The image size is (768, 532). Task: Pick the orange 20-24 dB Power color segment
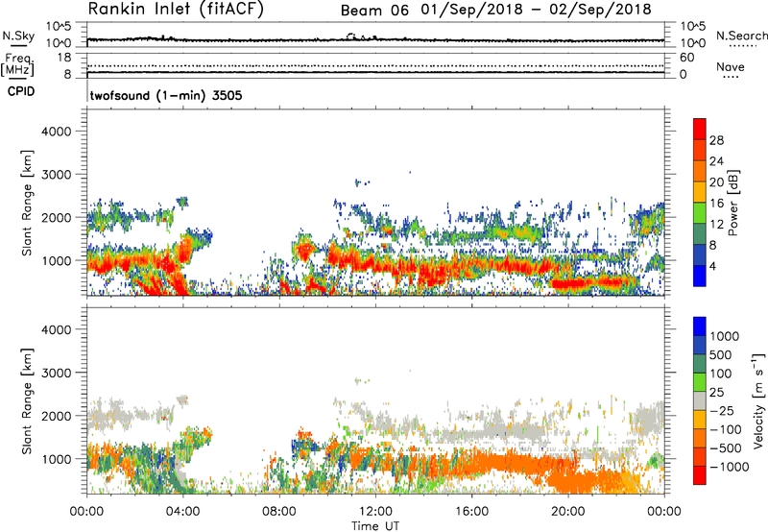point(700,171)
